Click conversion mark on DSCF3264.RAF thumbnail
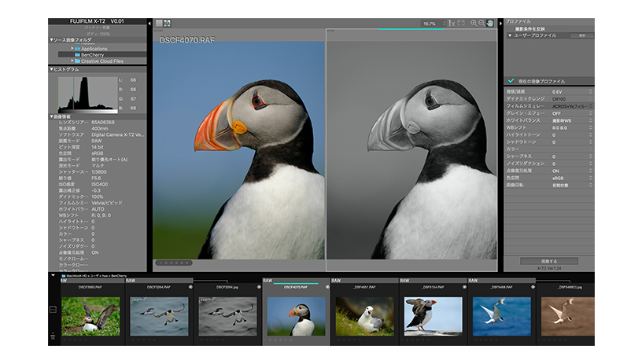Screen dimensions: 642x364 190,287
